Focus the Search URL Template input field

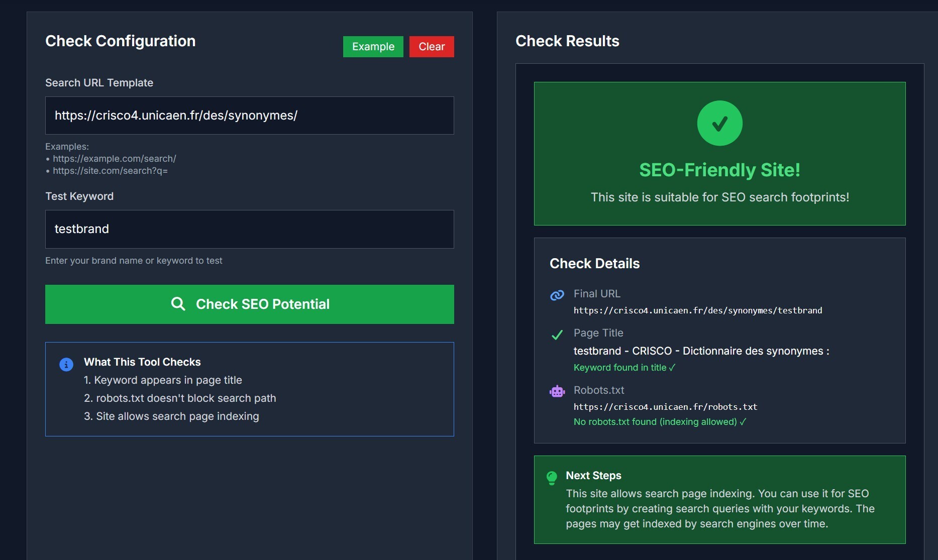[x=250, y=116]
